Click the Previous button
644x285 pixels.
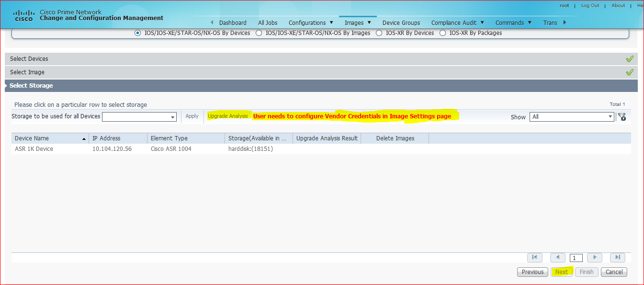(x=532, y=272)
